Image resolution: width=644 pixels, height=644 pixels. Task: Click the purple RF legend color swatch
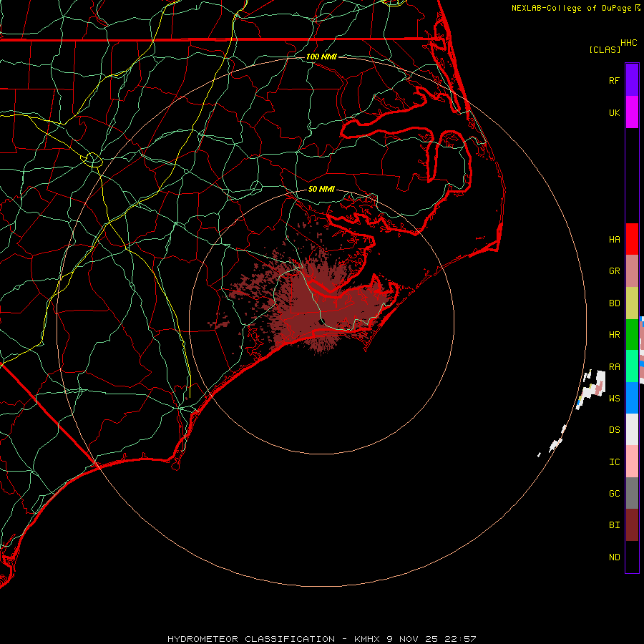pyautogui.click(x=632, y=80)
